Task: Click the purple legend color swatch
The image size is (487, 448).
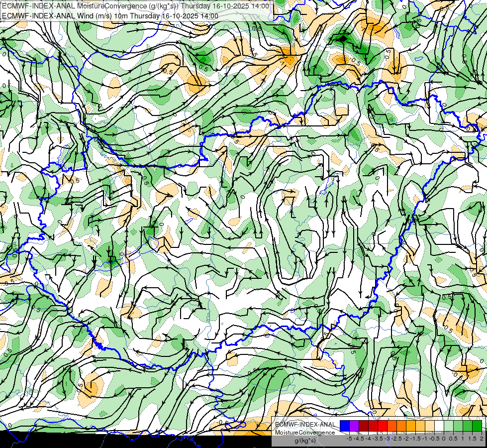Action: tap(354, 426)
